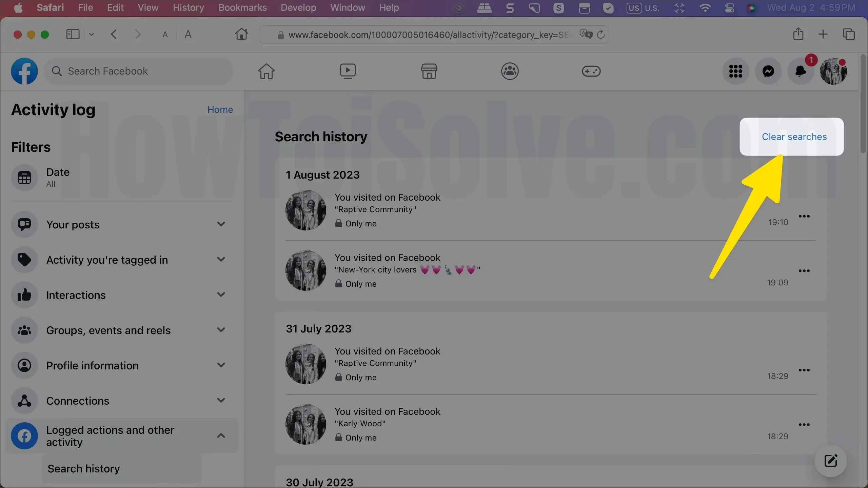Expand Your posts filter
868x488 pixels.
(x=221, y=224)
